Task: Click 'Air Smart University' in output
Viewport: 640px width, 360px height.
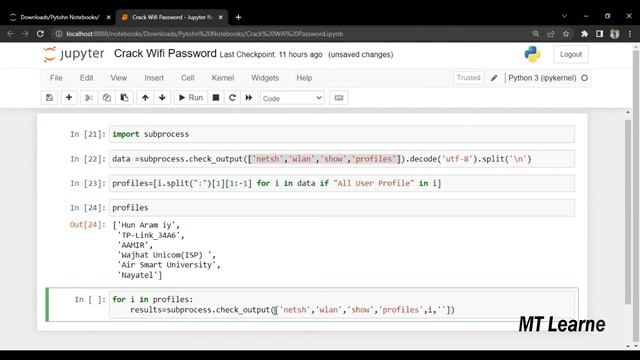Action: coord(168,265)
